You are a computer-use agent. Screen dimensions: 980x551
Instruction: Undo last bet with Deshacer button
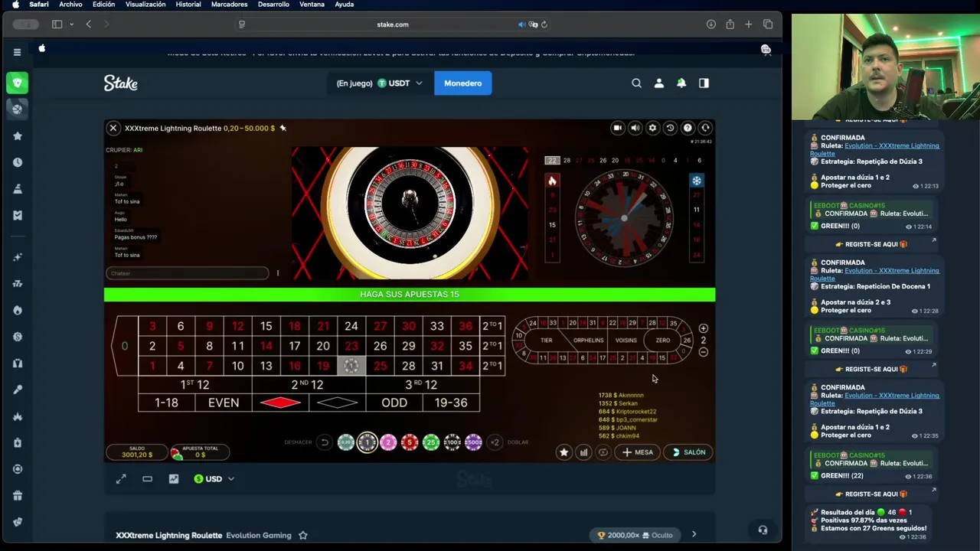(325, 442)
